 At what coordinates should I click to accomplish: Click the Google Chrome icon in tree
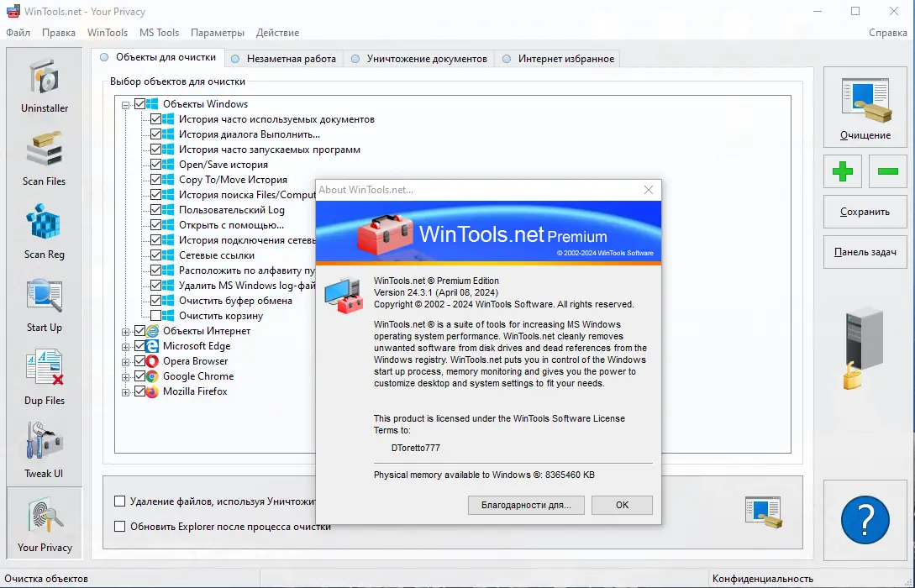click(x=152, y=376)
